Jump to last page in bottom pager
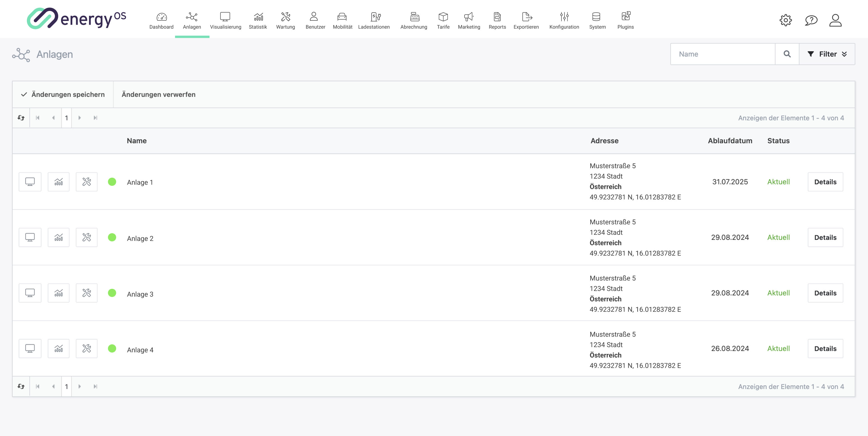The image size is (868, 436). click(95, 386)
